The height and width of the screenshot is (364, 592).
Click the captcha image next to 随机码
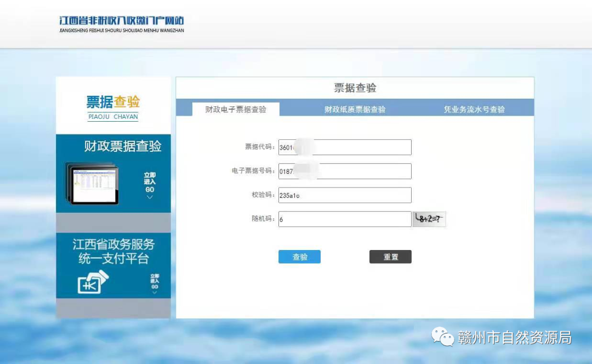pos(429,219)
